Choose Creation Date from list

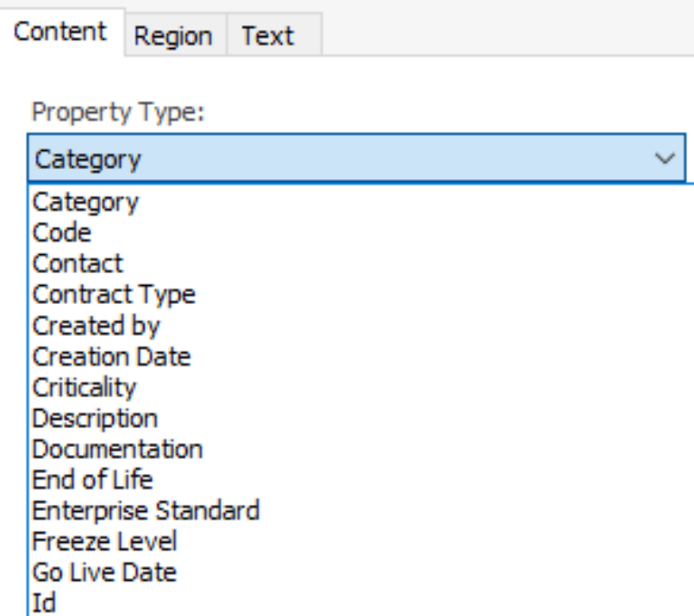click(x=112, y=357)
